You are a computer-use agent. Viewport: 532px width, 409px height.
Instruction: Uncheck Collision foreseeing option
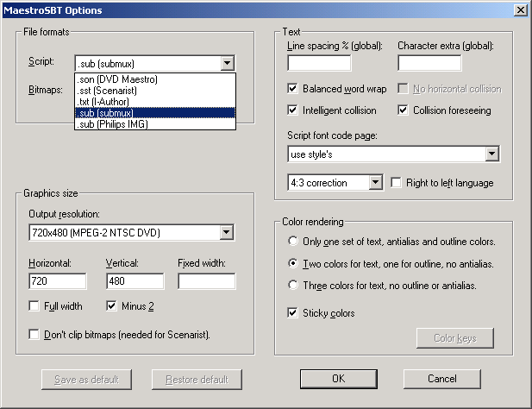[x=404, y=110]
